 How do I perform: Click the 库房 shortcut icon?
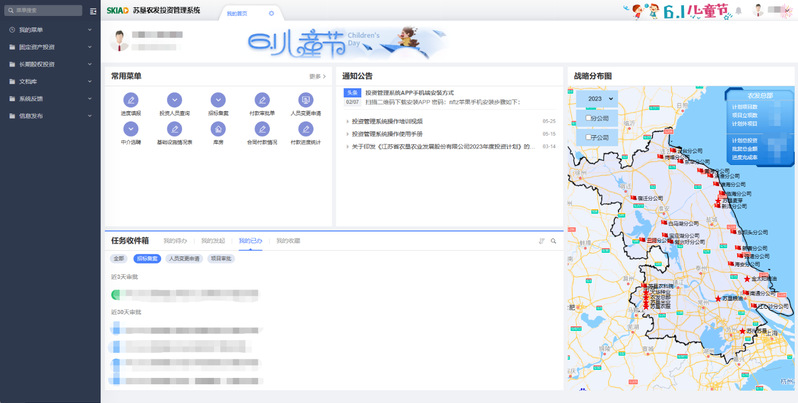coord(218,128)
